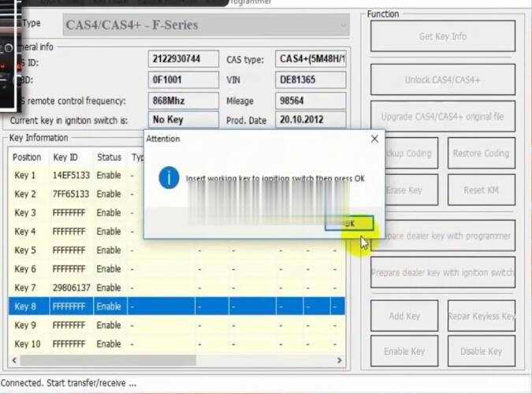Click the VIN field DE81365
This screenshot has height=394, width=532.
click(311, 80)
